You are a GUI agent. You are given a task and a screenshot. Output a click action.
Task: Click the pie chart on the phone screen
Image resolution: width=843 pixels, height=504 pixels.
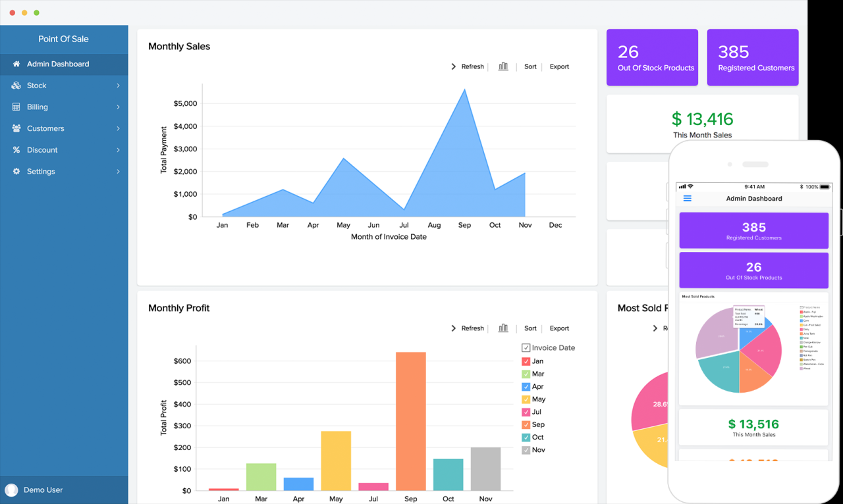[738, 349]
